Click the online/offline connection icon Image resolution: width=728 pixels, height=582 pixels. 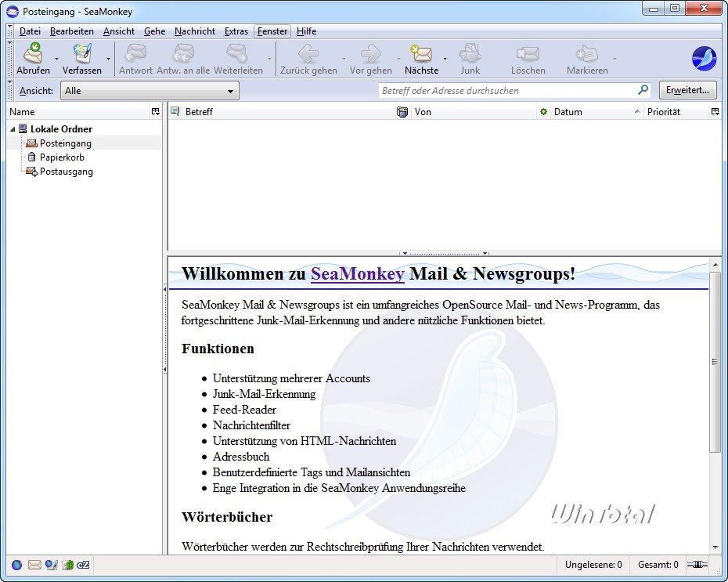pos(697,565)
